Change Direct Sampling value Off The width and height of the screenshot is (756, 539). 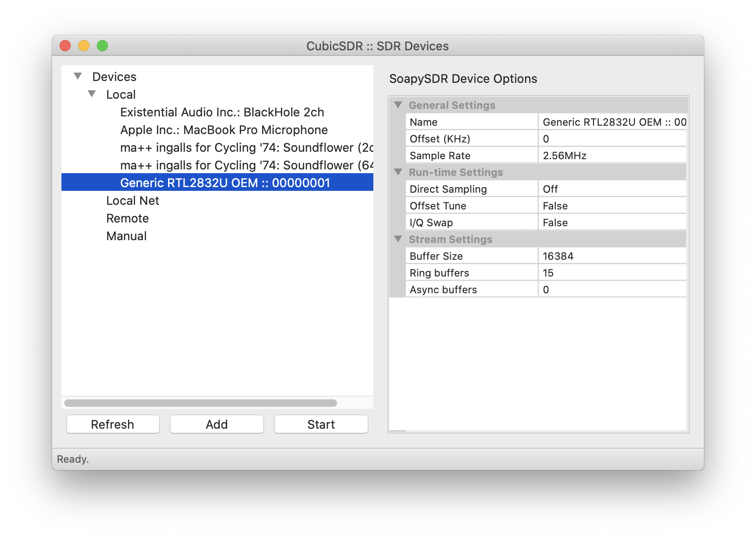pos(612,189)
